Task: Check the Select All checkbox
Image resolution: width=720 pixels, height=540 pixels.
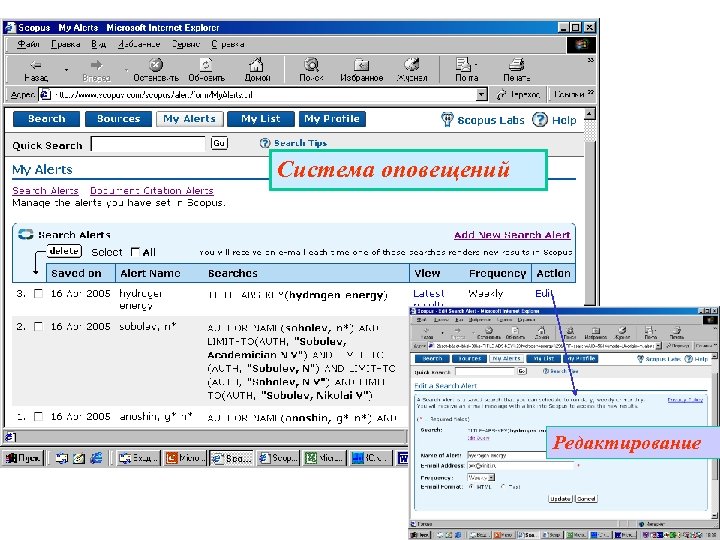Action: 135,252
